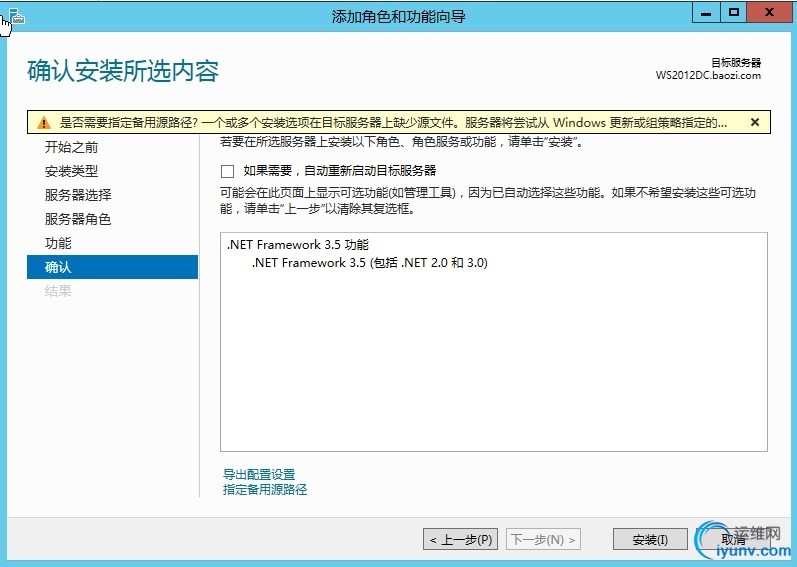The width and height of the screenshot is (797, 567).
Task: Go to the 开始之前 step
Action: (x=71, y=147)
